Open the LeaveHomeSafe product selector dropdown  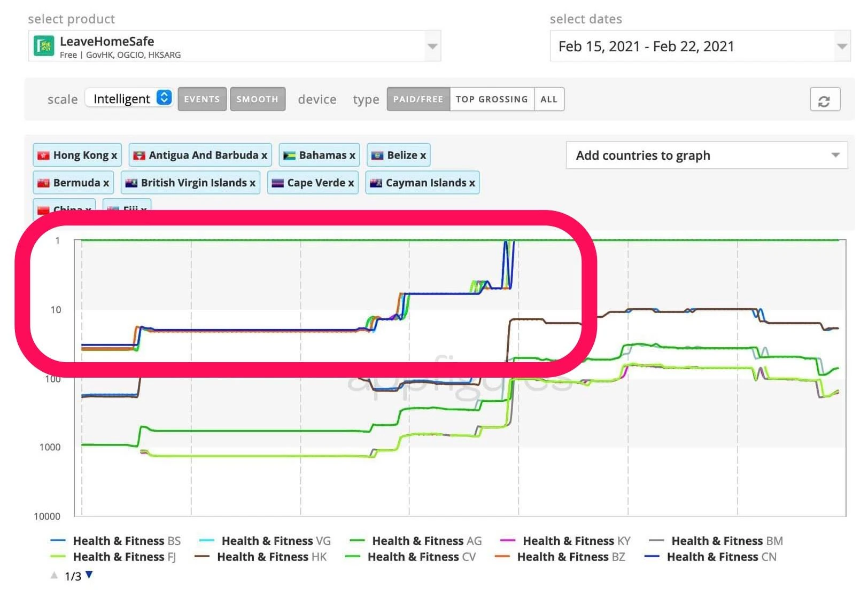234,46
